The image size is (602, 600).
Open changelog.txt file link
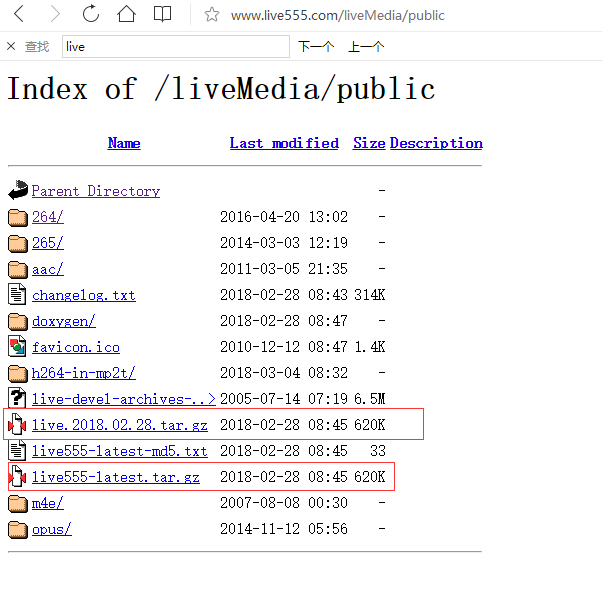[x=84, y=295]
